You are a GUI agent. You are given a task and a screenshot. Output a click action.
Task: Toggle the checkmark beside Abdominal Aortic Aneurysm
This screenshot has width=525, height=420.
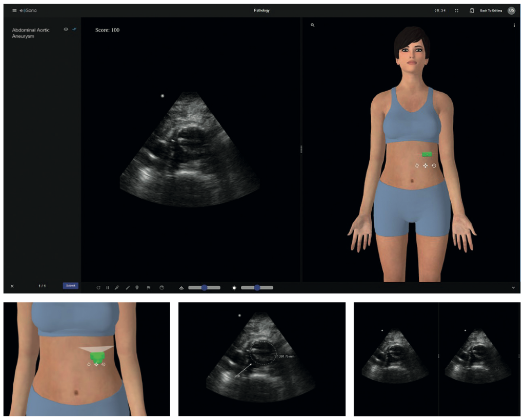pos(74,29)
